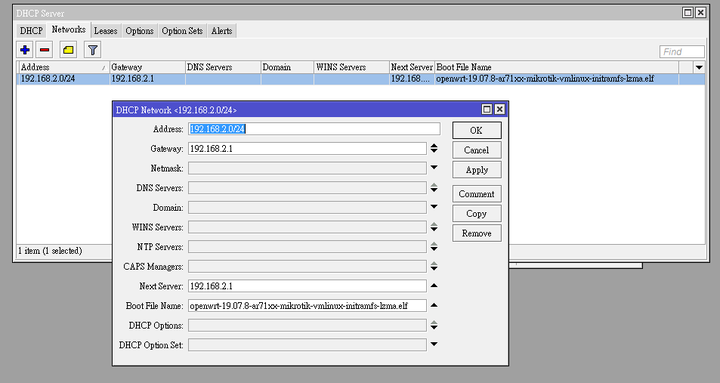720x383 pixels.
Task: Click the Address input field
Action: (314, 129)
